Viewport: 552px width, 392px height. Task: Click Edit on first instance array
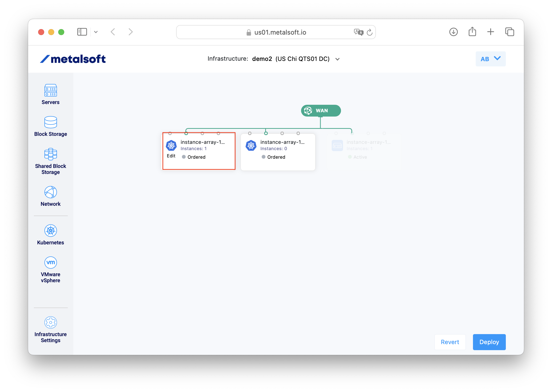click(x=171, y=156)
